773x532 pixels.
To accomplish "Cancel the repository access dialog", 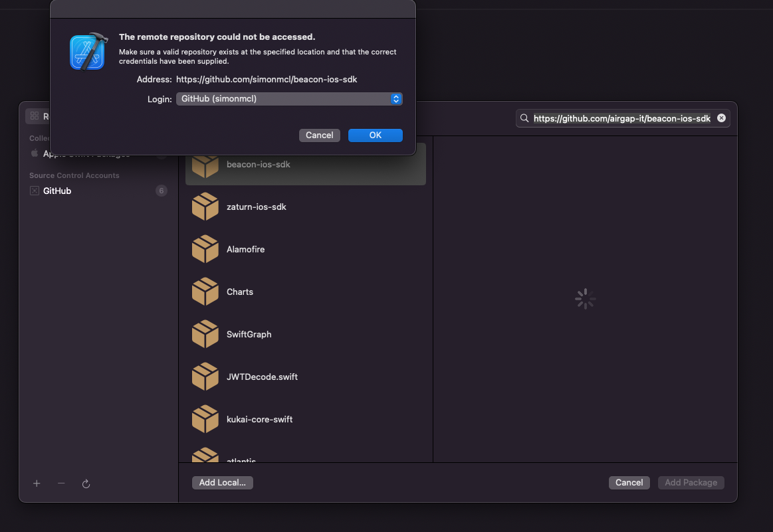I will point(320,135).
